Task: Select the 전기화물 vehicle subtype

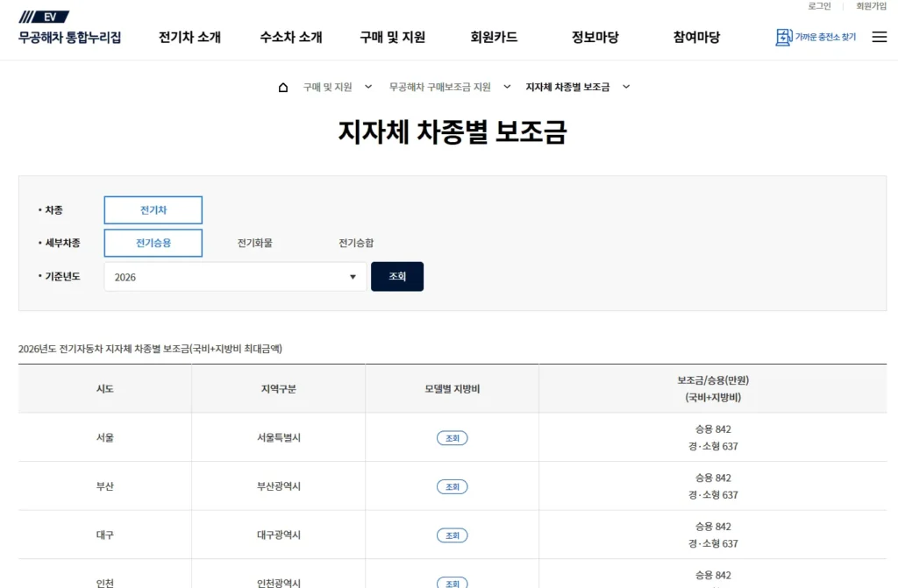Action: tap(254, 243)
